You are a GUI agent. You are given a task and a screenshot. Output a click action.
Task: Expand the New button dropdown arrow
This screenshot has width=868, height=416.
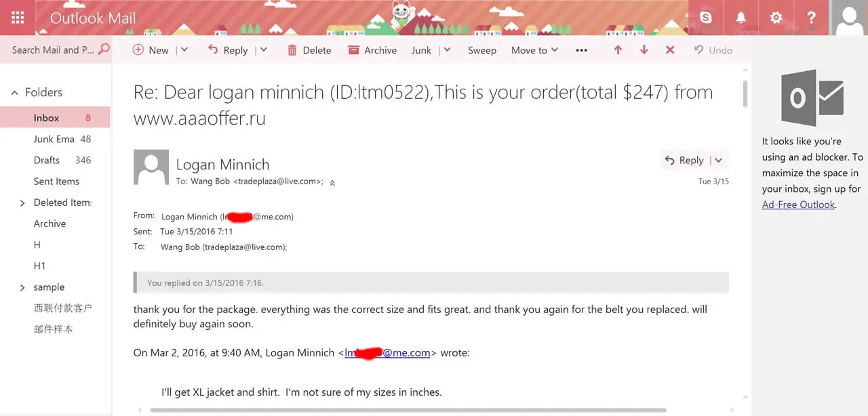coord(184,50)
